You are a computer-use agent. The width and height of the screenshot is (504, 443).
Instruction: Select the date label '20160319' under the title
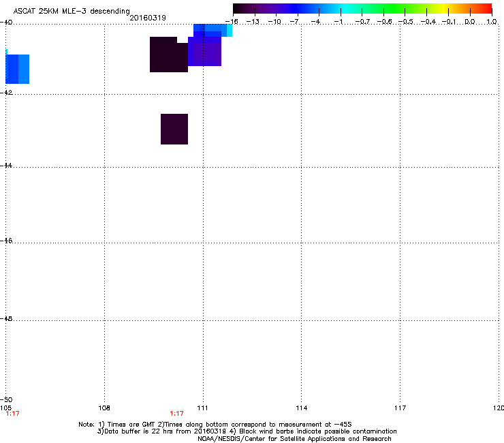(148, 18)
